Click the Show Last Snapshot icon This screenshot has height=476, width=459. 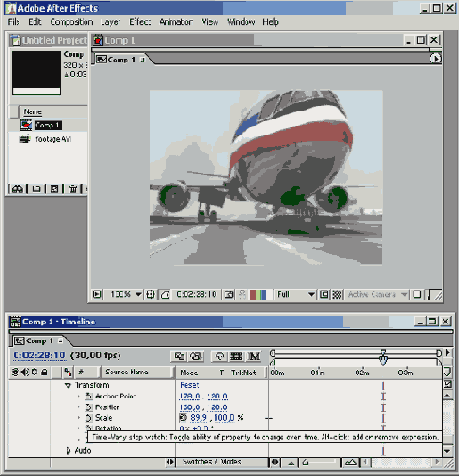pos(242,294)
